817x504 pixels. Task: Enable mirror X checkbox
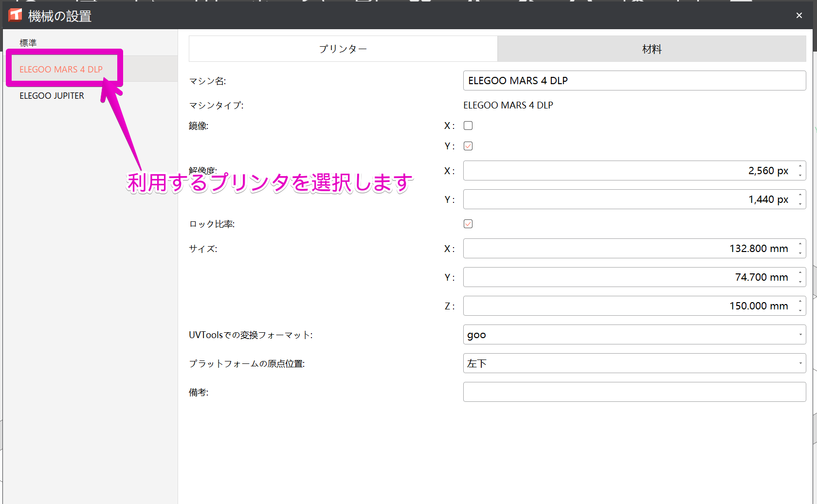click(x=468, y=126)
